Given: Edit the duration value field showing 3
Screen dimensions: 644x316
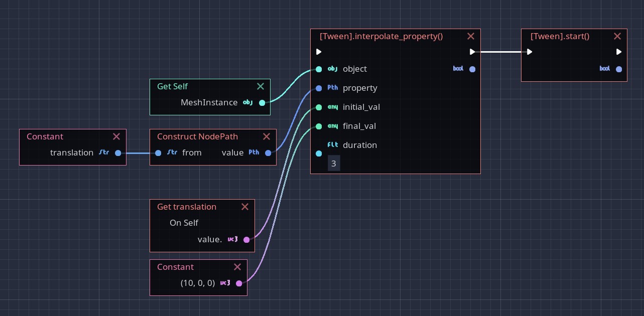Looking at the screenshot, I should pyautogui.click(x=334, y=163).
